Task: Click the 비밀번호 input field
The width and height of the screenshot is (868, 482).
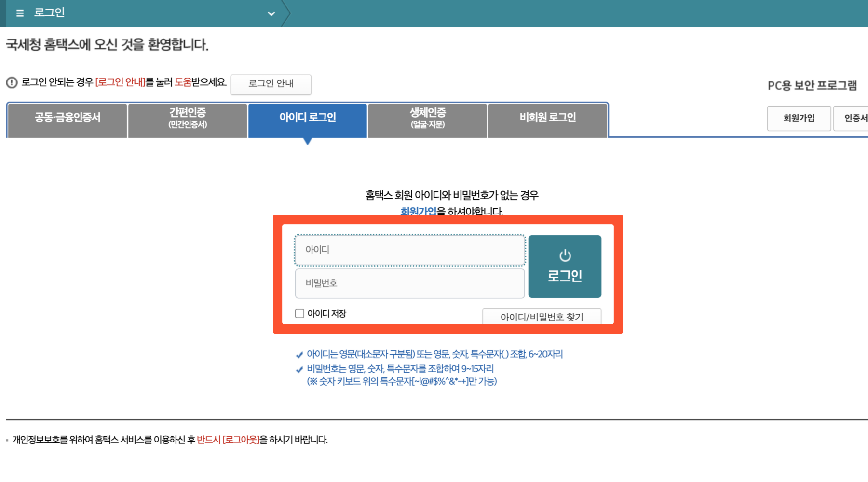Action: pyautogui.click(x=409, y=283)
